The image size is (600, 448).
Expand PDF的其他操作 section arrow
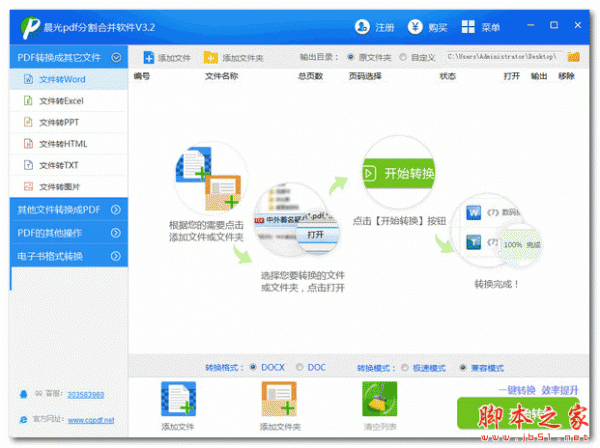point(116,233)
